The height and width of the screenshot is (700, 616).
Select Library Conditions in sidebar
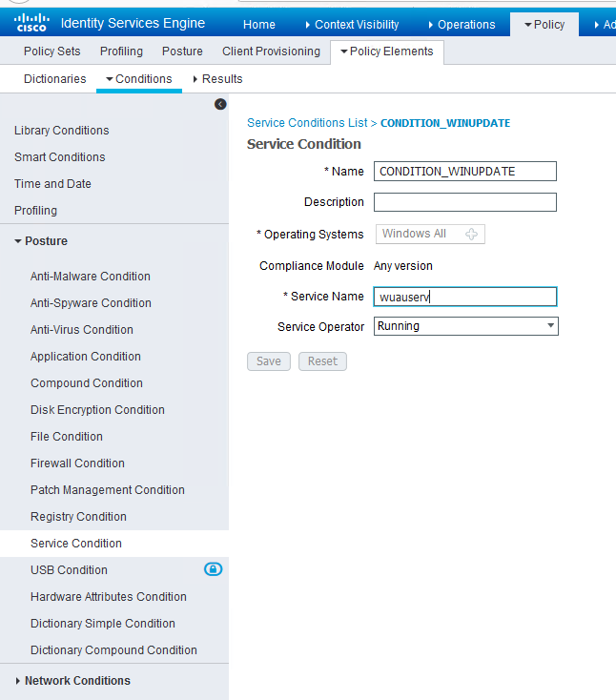pos(62,131)
